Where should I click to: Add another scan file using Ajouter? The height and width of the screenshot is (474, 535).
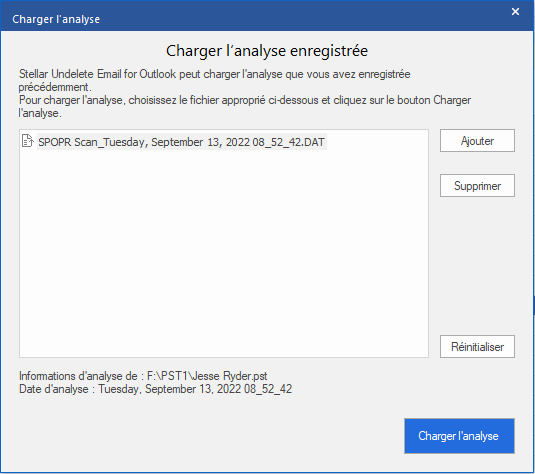pyautogui.click(x=477, y=141)
